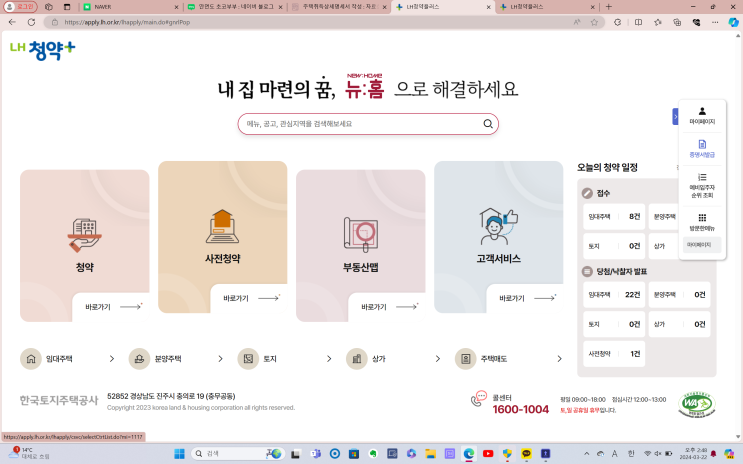Screen dimensions: 743x464
Task: Click 당첨/낙찰자 발표 임대주택 22건 cell
Action: 614,295
